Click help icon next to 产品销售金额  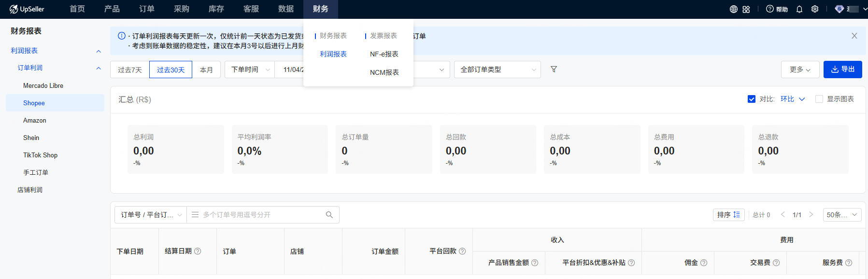pyautogui.click(x=535, y=263)
